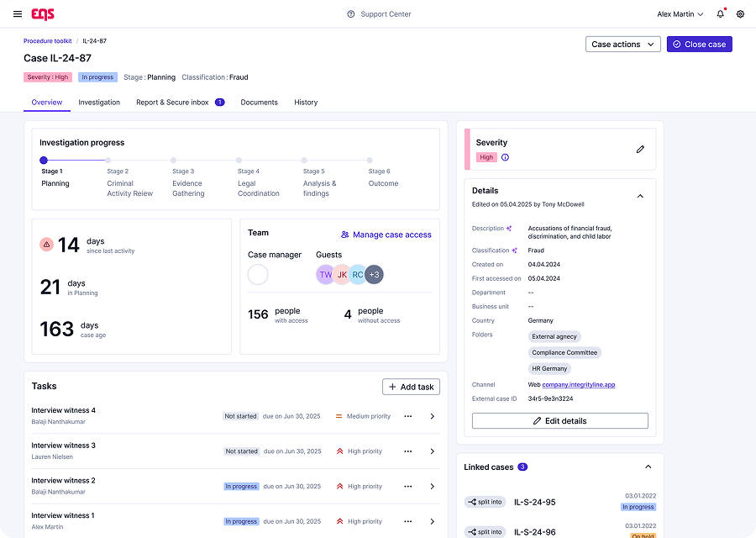Click the +3 guests avatar
Screen dimensions: 756x538
374,274
